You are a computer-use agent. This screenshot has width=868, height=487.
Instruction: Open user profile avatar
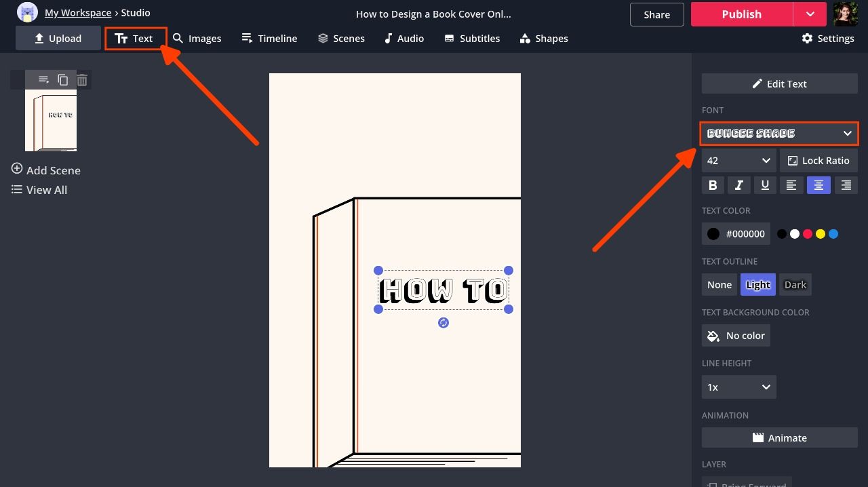point(845,14)
